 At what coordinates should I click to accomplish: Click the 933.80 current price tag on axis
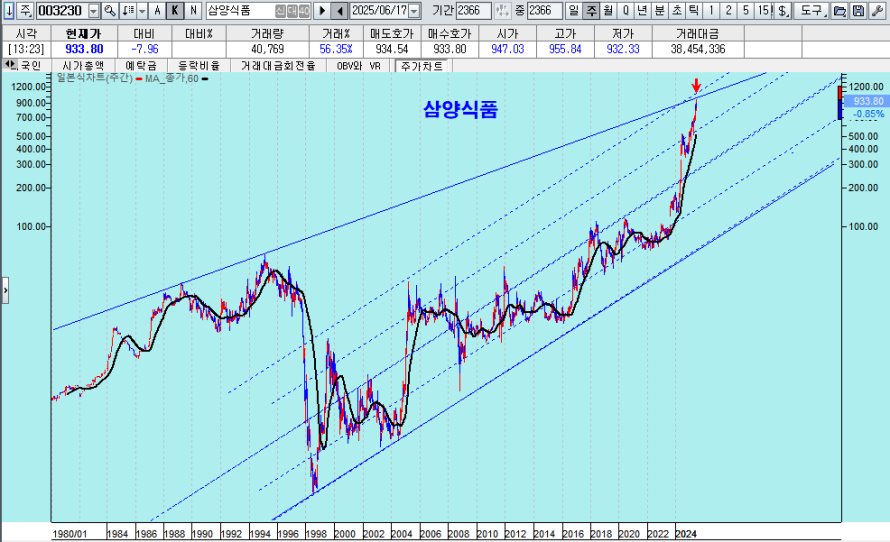click(x=867, y=101)
